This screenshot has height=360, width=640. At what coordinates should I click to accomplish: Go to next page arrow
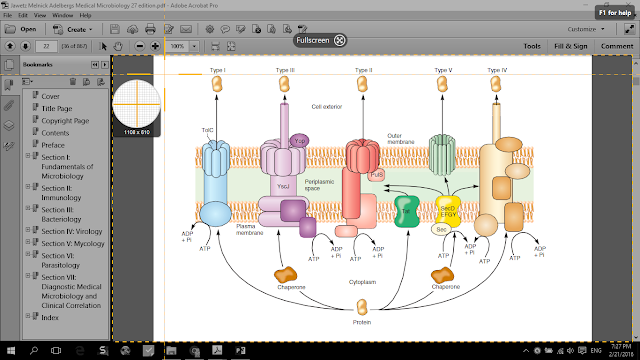point(25,46)
